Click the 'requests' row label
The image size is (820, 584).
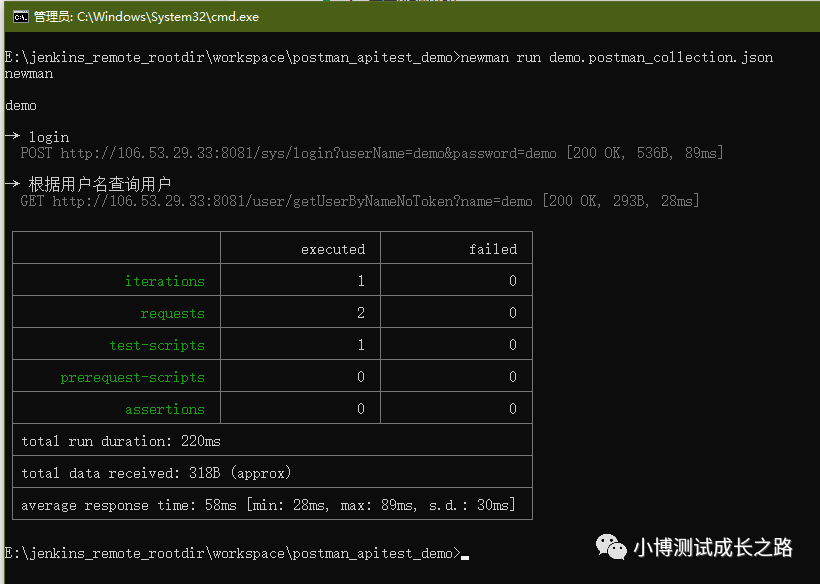[173, 313]
